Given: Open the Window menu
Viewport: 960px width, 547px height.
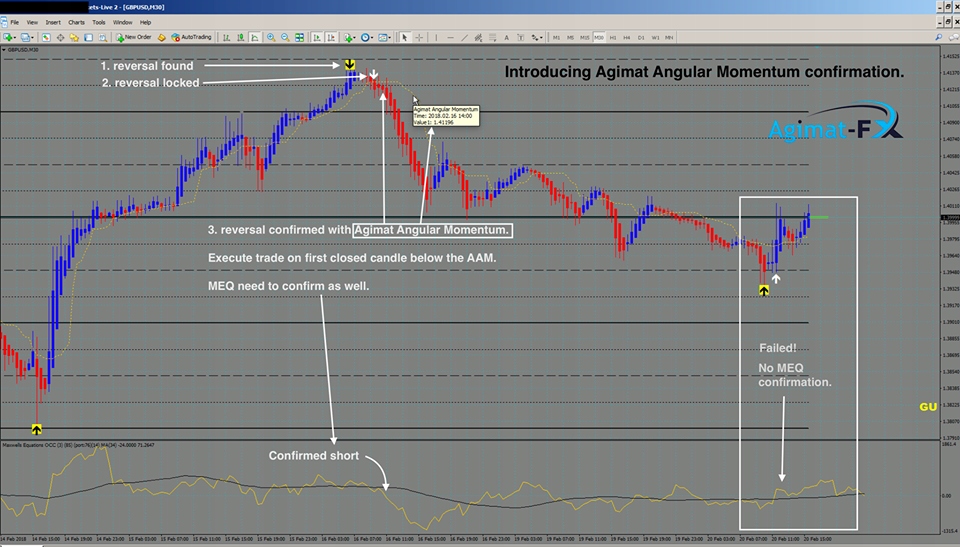Looking at the screenshot, I should (122, 22).
